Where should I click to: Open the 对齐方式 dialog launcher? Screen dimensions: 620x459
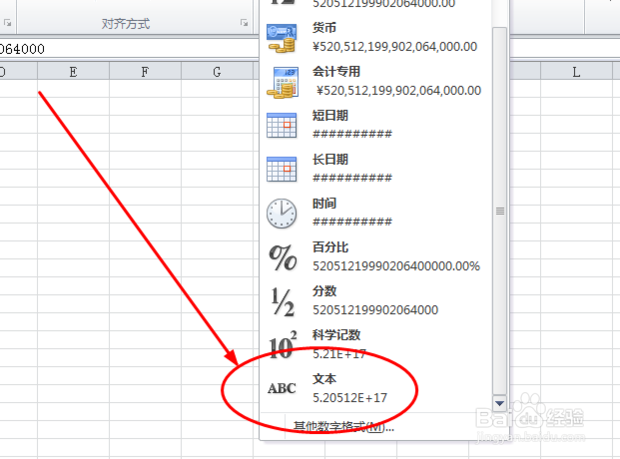coord(244,23)
